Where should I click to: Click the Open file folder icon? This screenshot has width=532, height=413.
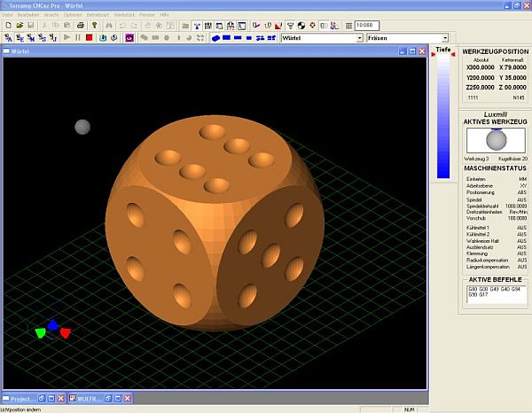pyautogui.click(x=19, y=26)
